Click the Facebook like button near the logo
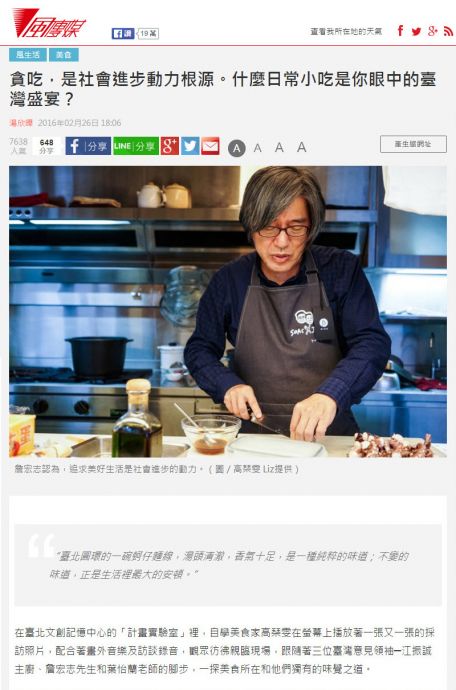This screenshot has height=690, width=456. click(123, 33)
